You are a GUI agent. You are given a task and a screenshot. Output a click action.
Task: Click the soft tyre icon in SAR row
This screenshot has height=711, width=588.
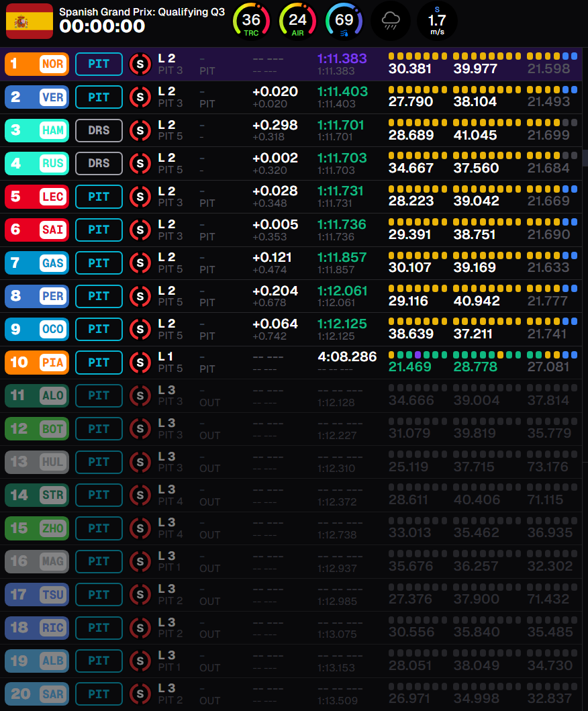click(140, 694)
